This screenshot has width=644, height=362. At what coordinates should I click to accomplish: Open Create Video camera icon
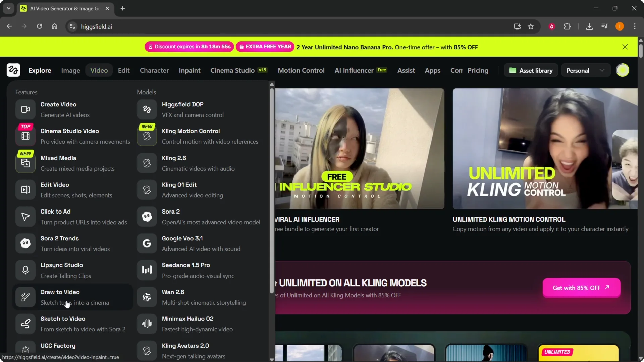point(25,110)
